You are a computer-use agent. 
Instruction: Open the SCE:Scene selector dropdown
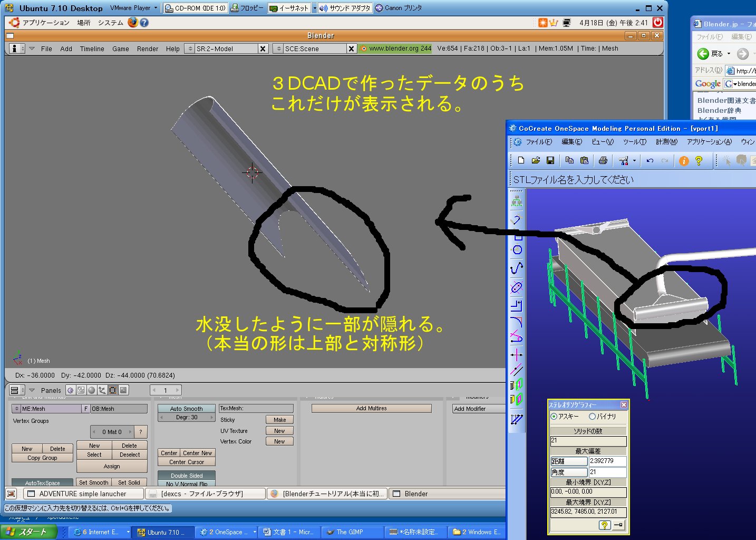[279, 49]
